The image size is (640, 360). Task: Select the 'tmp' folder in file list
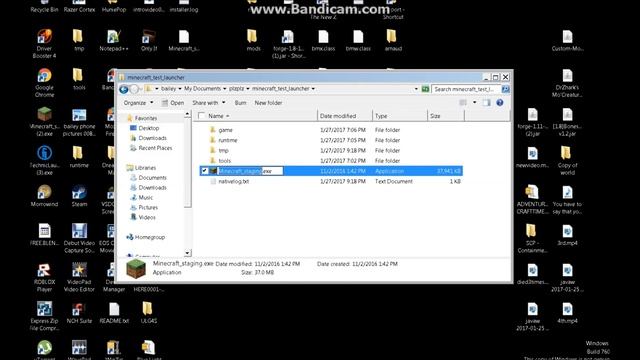coord(331,150)
